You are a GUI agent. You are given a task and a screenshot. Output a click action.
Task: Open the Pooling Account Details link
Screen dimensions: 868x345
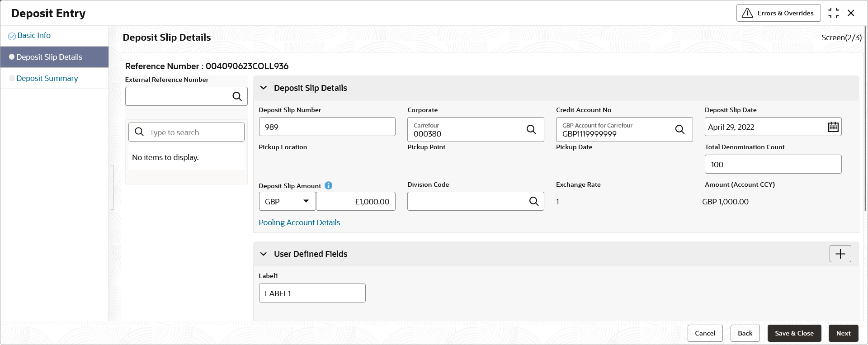tap(299, 222)
